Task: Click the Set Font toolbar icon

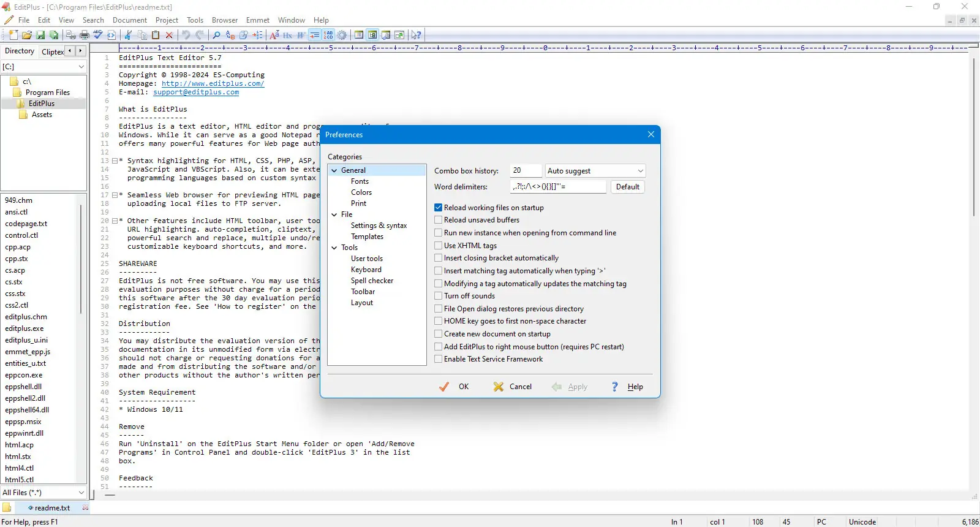Action: click(274, 35)
